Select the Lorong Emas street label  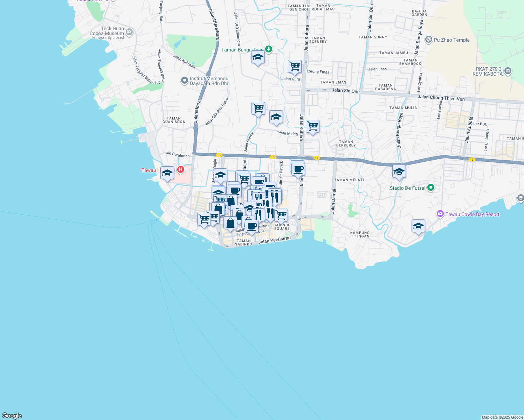click(x=318, y=72)
